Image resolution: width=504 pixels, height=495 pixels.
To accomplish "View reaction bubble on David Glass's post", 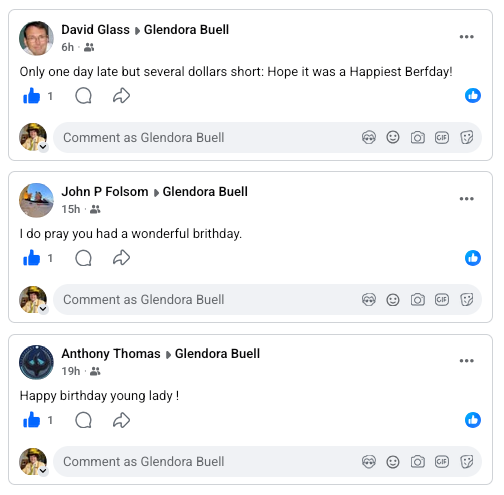I will [473, 96].
